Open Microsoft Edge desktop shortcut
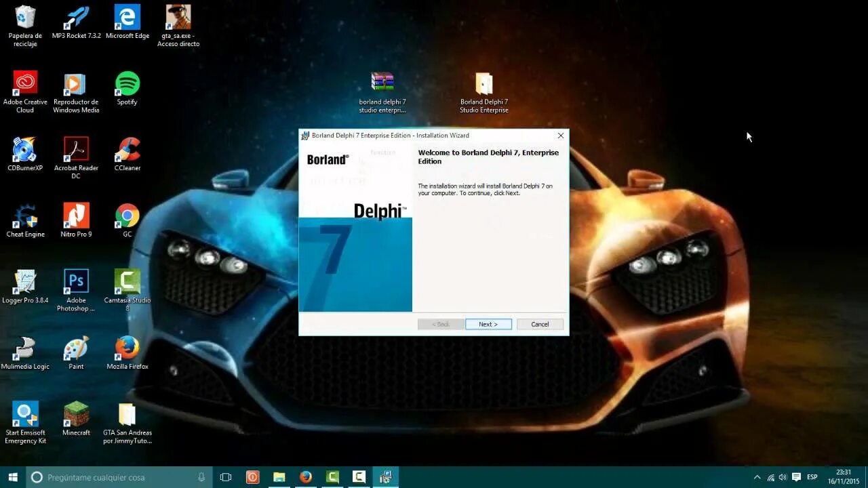868x488 pixels. [127, 22]
